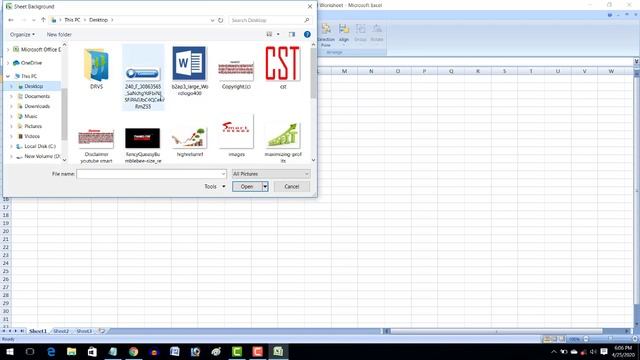This screenshot has width=640, height=360.
Task: Click the Windows Start button
Action: [x=10, y=351]
